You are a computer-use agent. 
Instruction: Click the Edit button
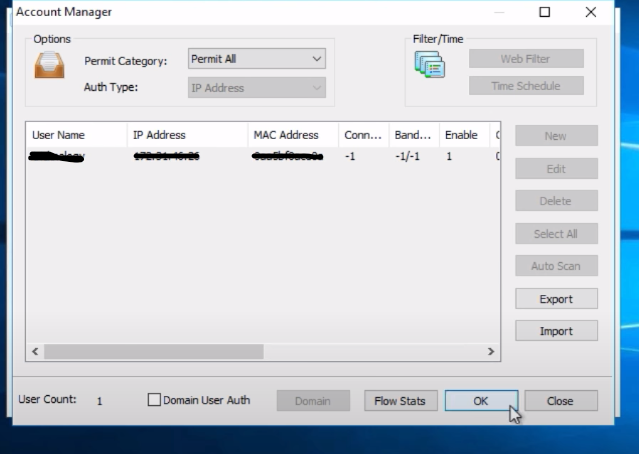click(x=556, y=169)
